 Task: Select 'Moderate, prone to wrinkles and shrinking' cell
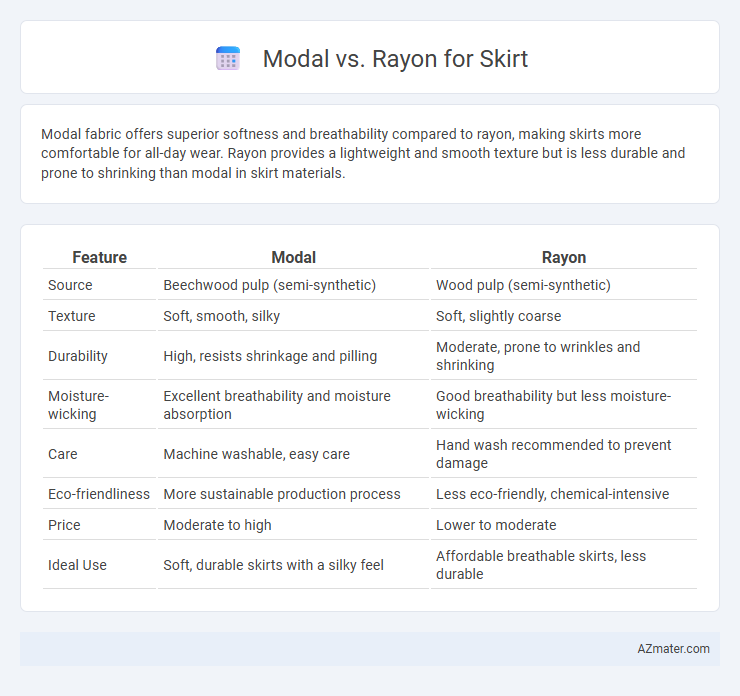coord(564,356)
